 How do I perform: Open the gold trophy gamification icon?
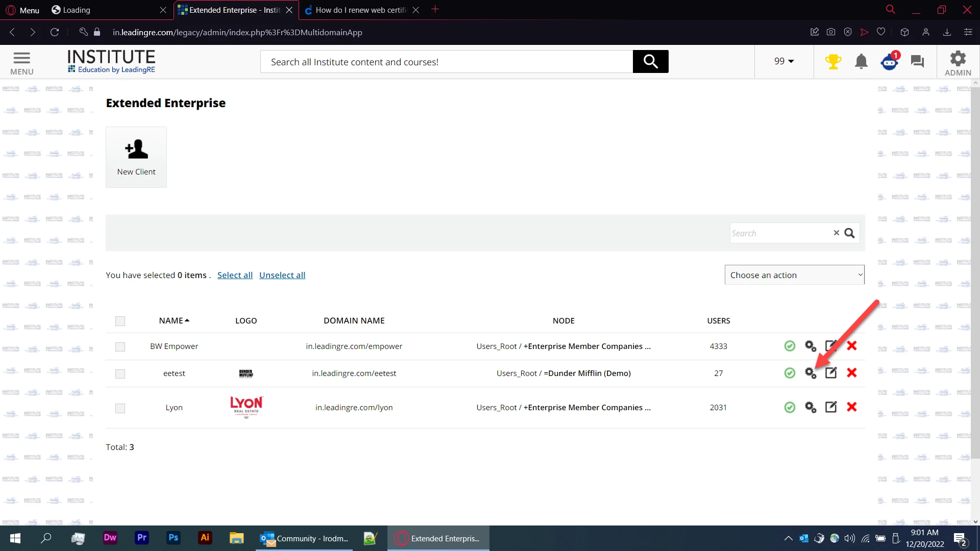tap(833, 62)
